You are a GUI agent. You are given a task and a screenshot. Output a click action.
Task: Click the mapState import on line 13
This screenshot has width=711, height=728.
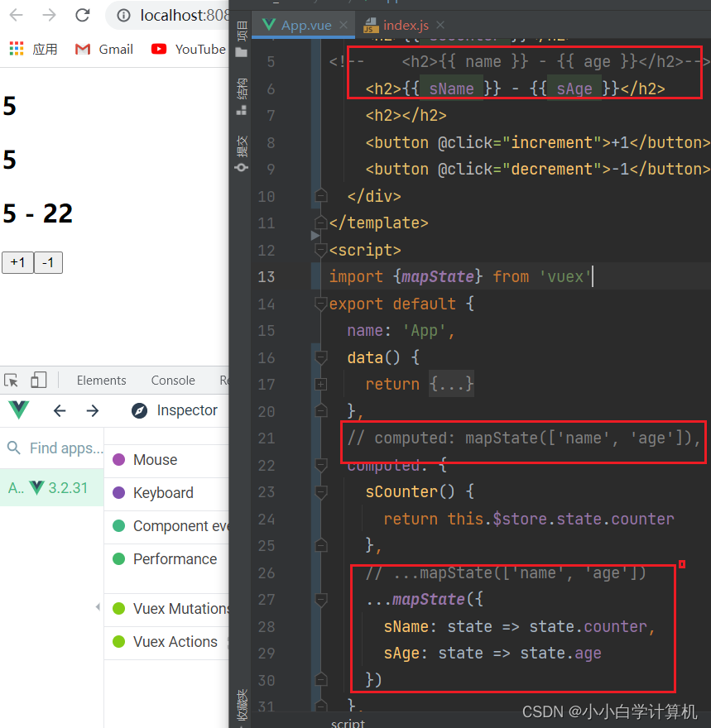[x=438, y=276]
